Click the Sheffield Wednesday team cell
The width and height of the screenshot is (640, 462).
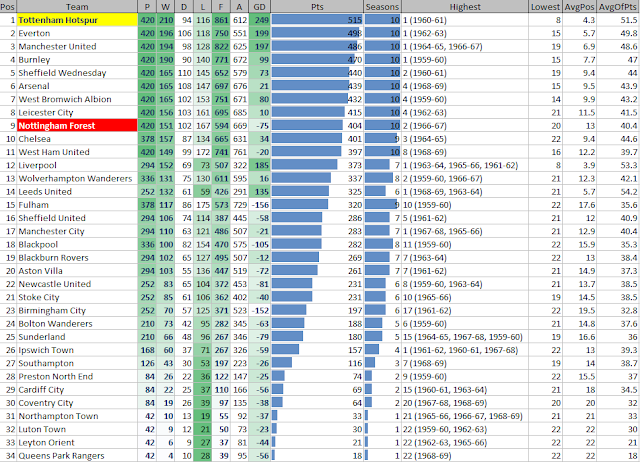77,73
